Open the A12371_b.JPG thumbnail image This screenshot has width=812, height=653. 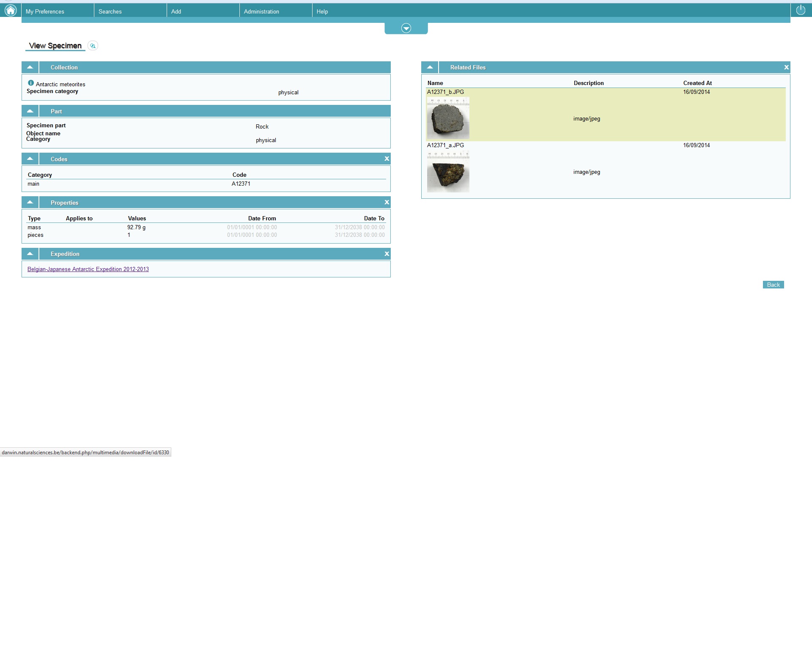[x=448, y=118]
